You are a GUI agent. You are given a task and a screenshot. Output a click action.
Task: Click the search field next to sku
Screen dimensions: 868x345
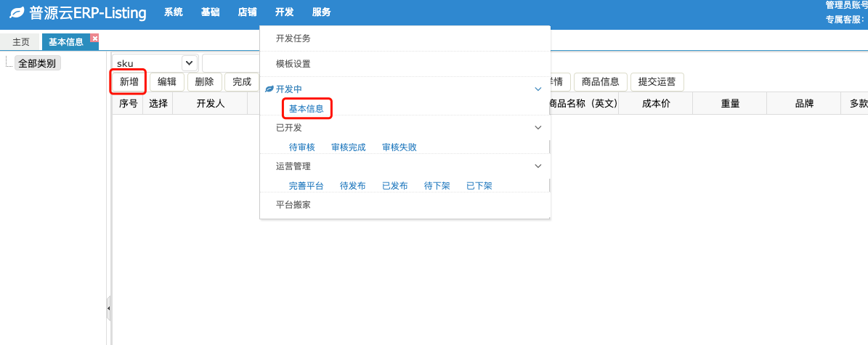coord(231,63)
